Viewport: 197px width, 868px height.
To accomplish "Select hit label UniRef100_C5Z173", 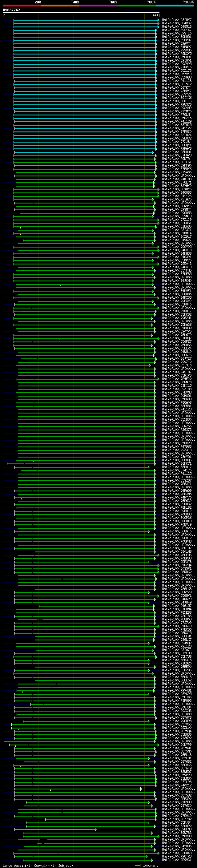I will tap(177, 71).
